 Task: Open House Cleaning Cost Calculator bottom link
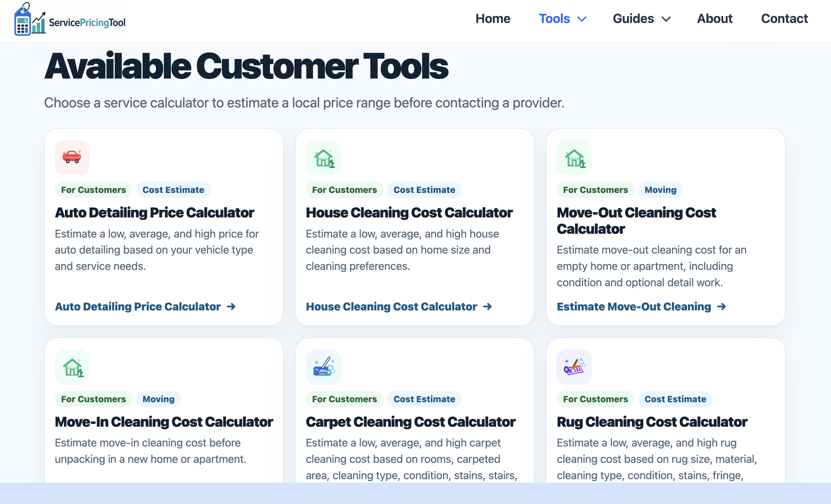(x=399, y=306)
